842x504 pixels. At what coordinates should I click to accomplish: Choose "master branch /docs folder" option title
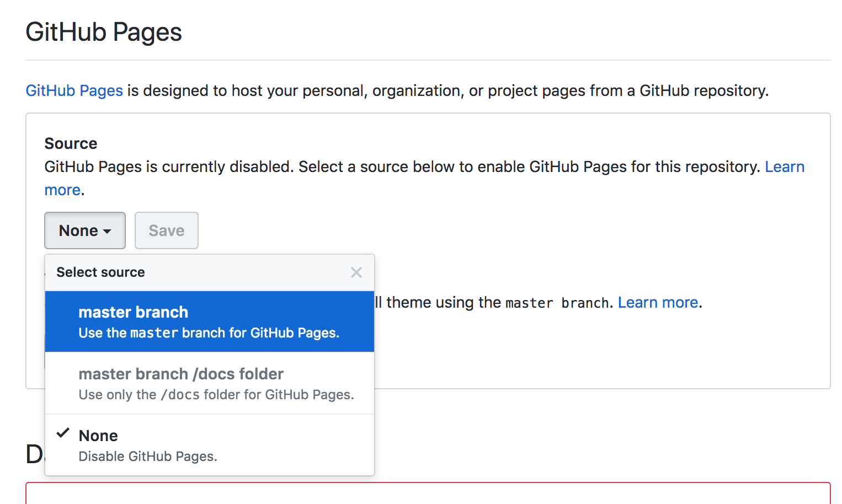(x=181, y=374)
